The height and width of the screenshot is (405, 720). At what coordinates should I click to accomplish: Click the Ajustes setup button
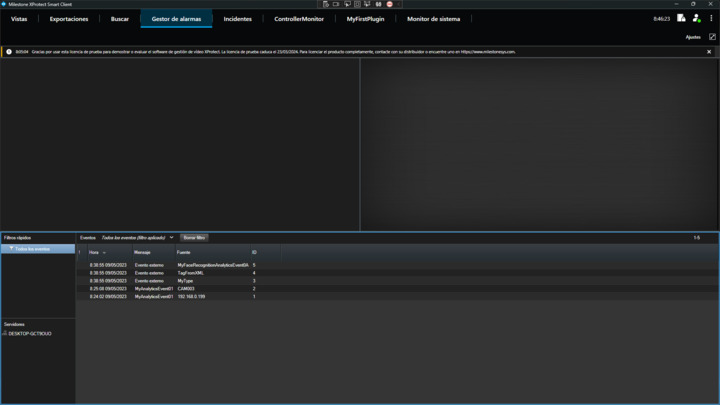tap(693, 37)
